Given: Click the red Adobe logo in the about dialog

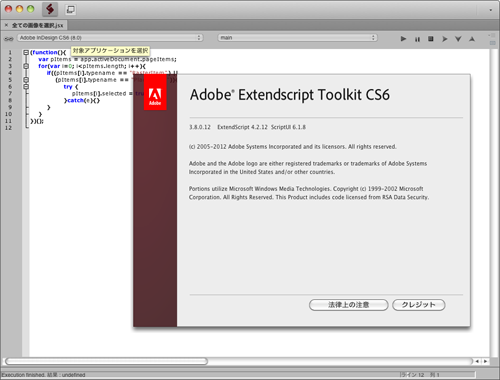Looking at the screenshot, I should point(155,93).
